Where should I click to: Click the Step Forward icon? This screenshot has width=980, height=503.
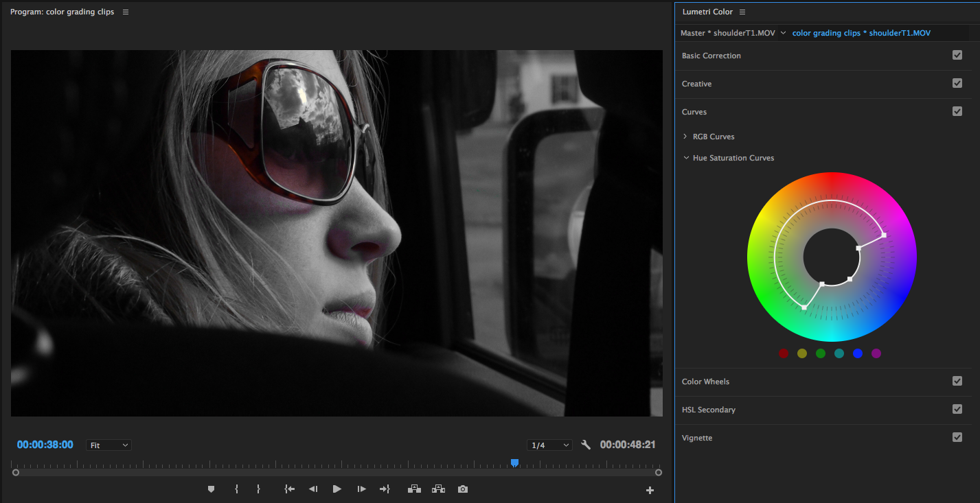(x=361, y=489)
